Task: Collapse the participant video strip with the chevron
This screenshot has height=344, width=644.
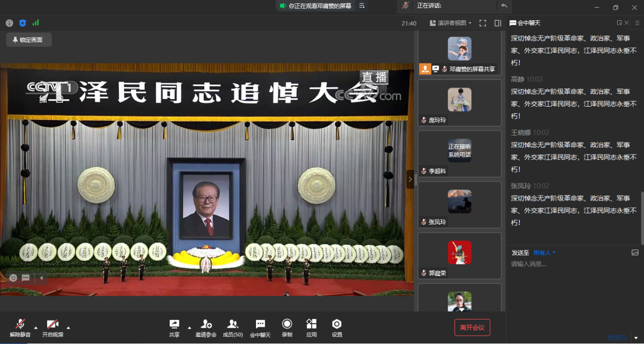Action: 410,179
